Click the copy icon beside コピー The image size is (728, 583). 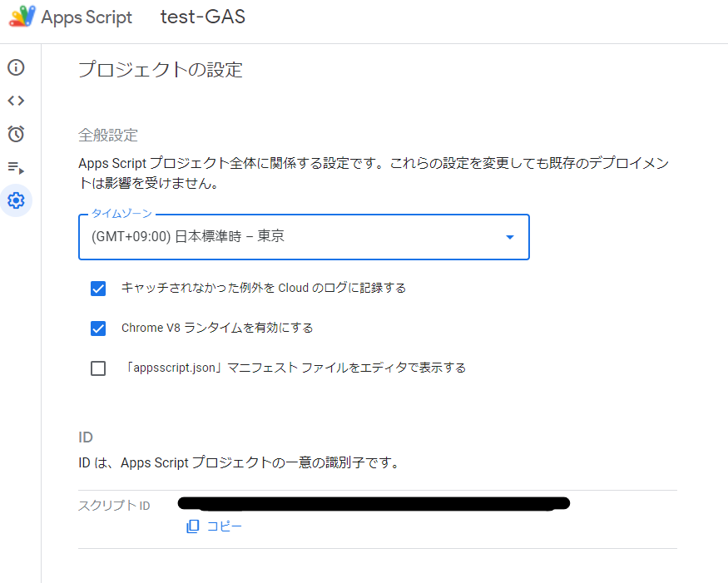pos(193,526)
